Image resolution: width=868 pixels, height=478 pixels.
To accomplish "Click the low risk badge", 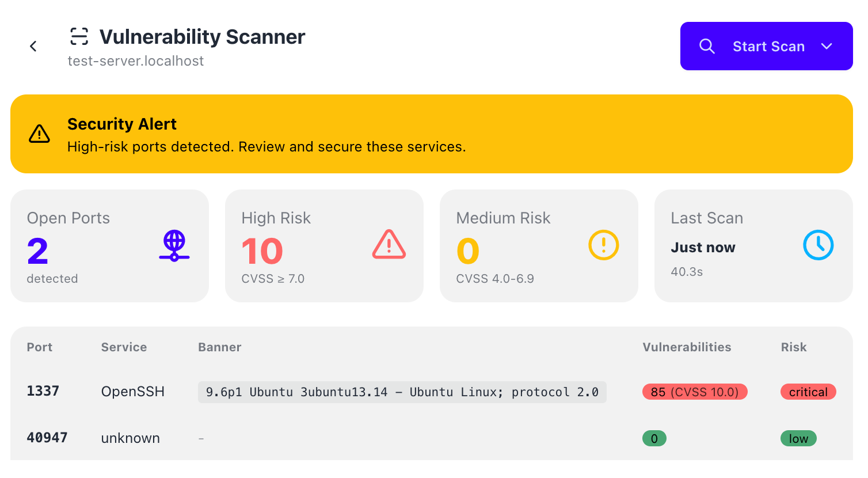I will pos(798,438).
